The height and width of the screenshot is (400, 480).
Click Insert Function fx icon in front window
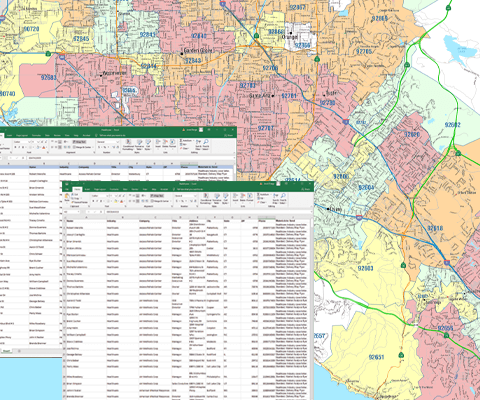click(101, 212)
